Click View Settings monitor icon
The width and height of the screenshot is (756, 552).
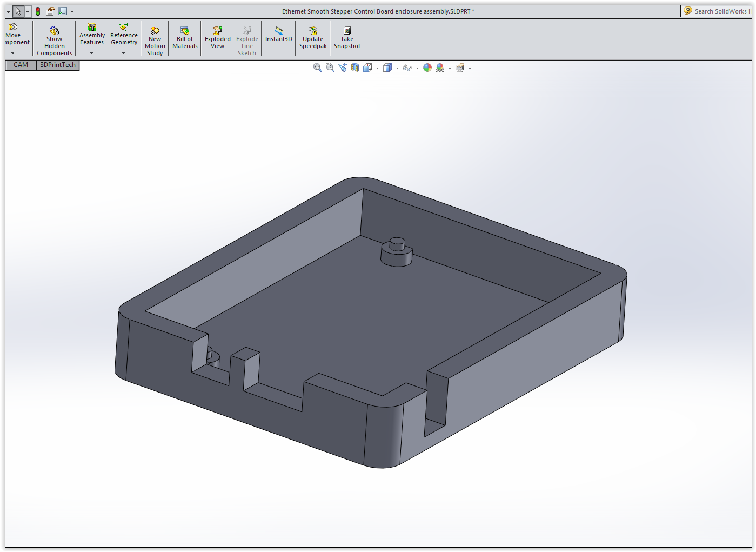tap(460, 68)
